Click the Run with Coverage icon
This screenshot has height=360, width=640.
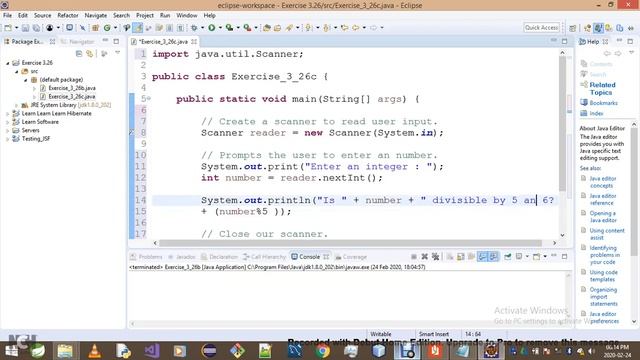229,28
